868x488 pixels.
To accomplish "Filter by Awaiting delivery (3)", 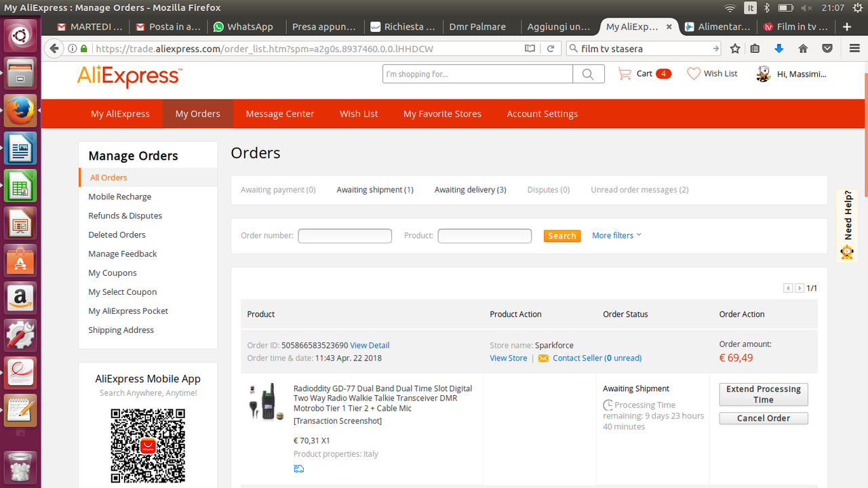I will click(471, 190).
